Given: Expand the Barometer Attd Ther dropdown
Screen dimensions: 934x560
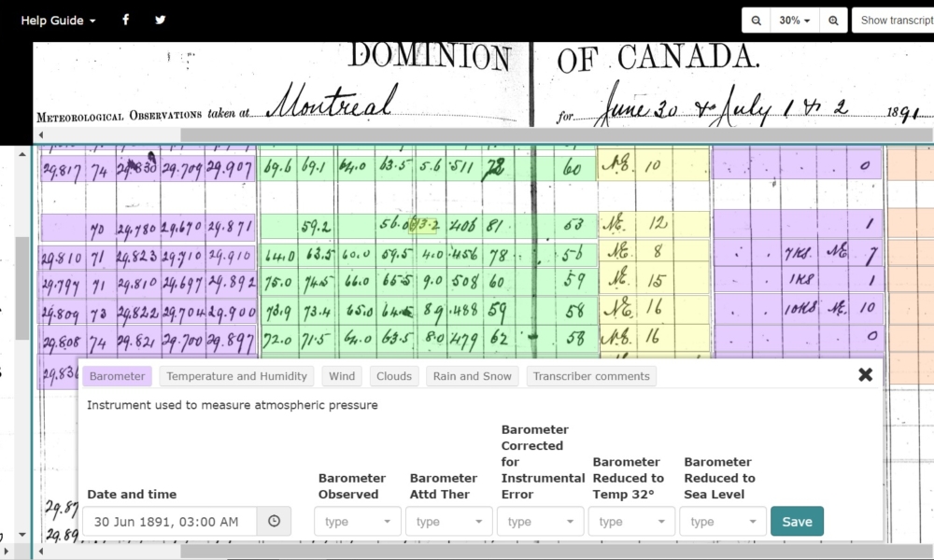Looking at the screenshot, I should 449,522.
